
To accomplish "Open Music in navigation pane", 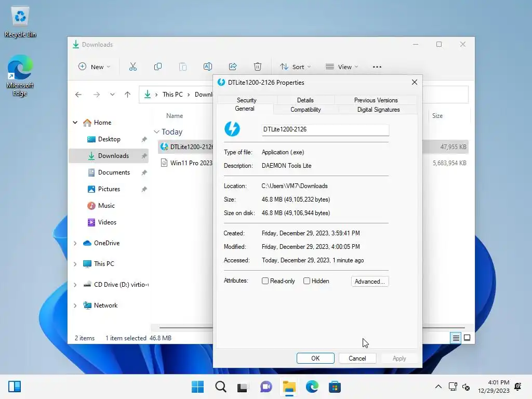I will pyautogui.click(x=106, y=206).
